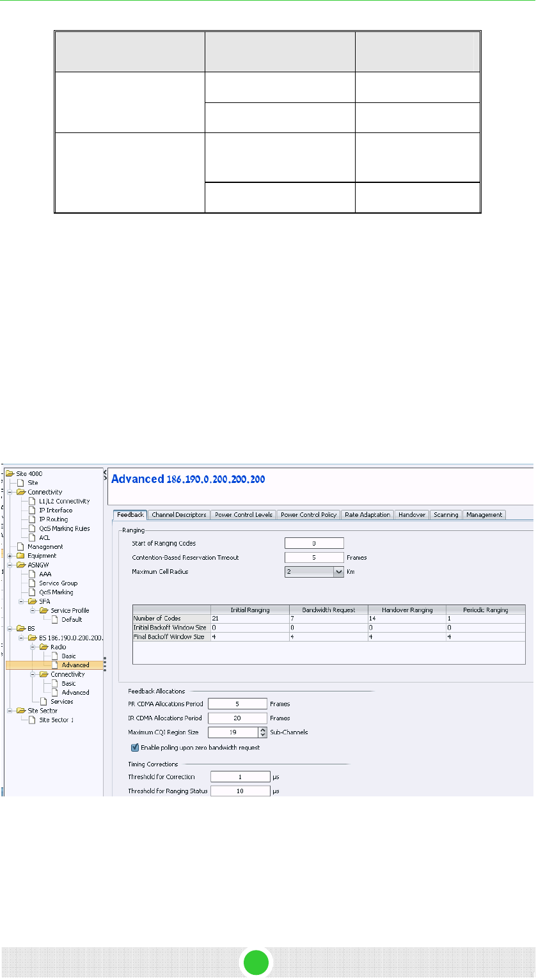Click the Handover Ranging column header
The height and width of the screenshot is (980, 536).
click(x=407, y=610)
